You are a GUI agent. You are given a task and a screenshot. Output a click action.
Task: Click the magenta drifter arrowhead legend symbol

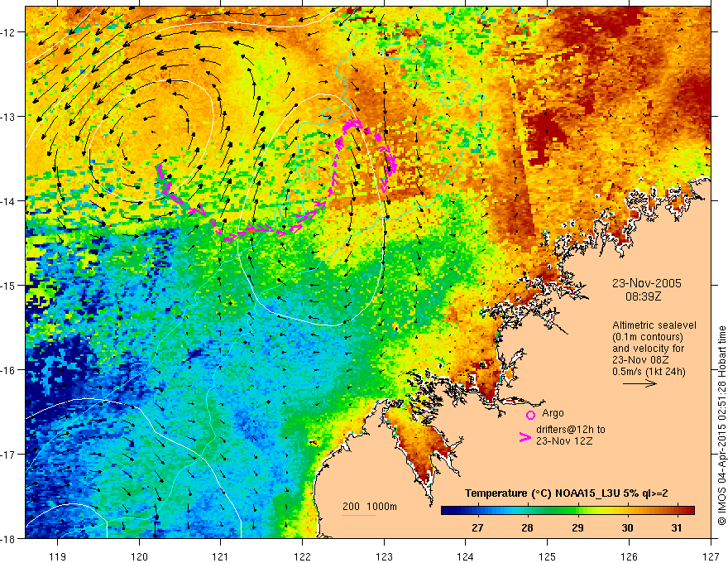point(524,437)
